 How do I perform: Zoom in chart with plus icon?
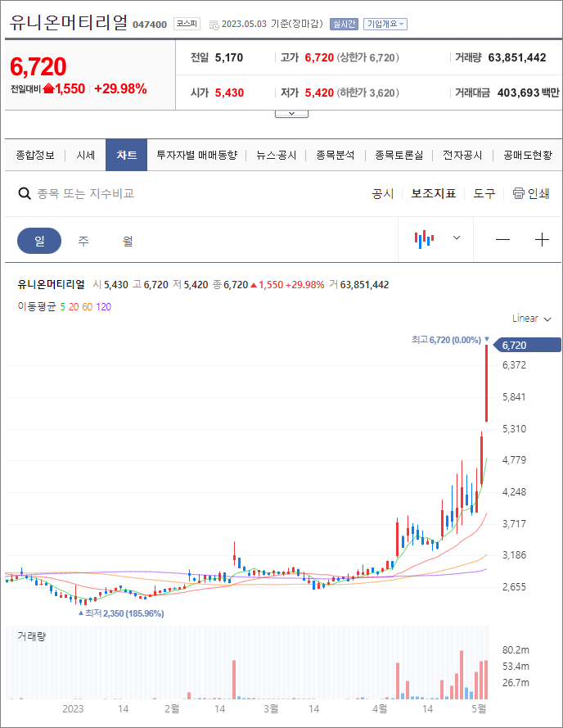click(x=542, y=240)
